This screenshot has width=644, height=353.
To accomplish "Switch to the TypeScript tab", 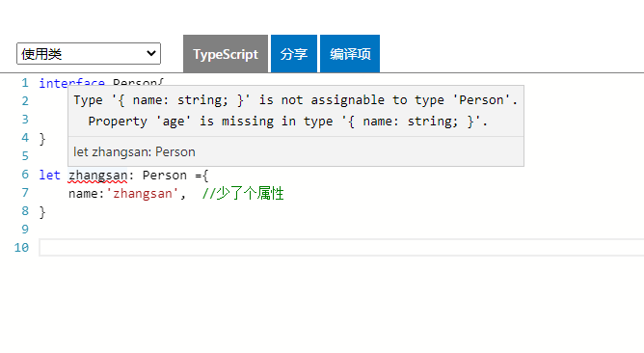I will [226, 54].
